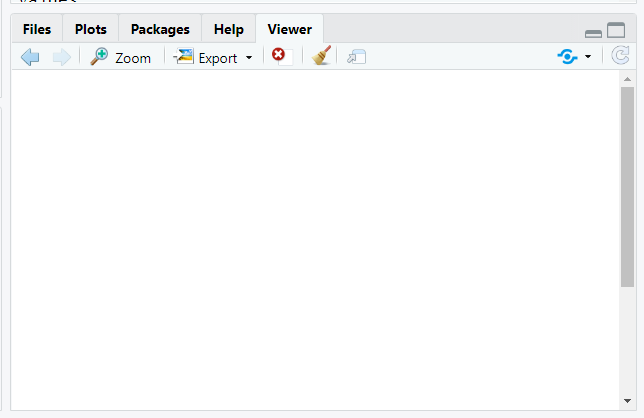Go forward with the right arrow icon

[62, 57]
